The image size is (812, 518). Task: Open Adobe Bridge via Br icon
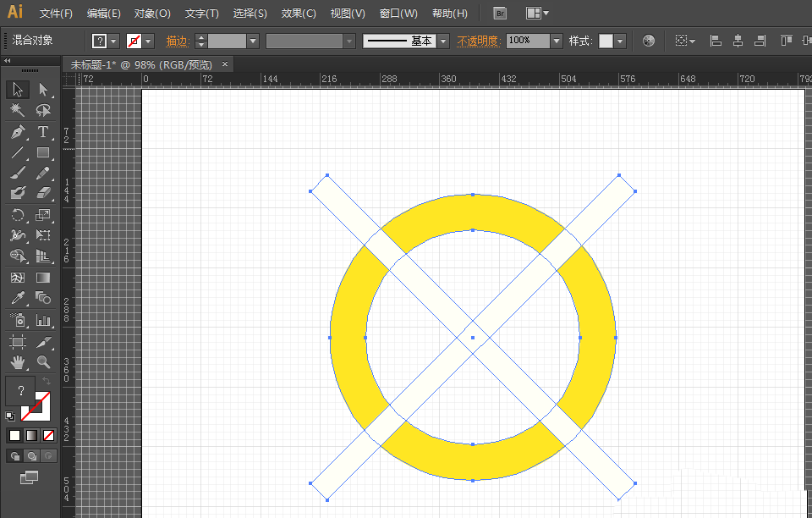(500, 14)
